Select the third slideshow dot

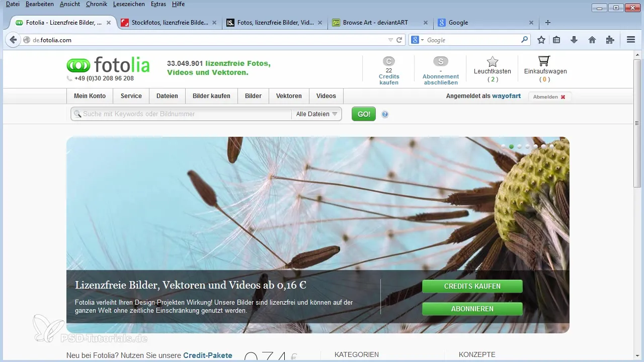pos(519,146)
